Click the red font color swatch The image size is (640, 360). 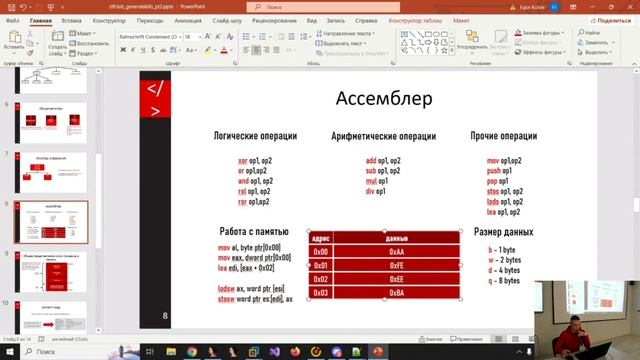point(224,50)
